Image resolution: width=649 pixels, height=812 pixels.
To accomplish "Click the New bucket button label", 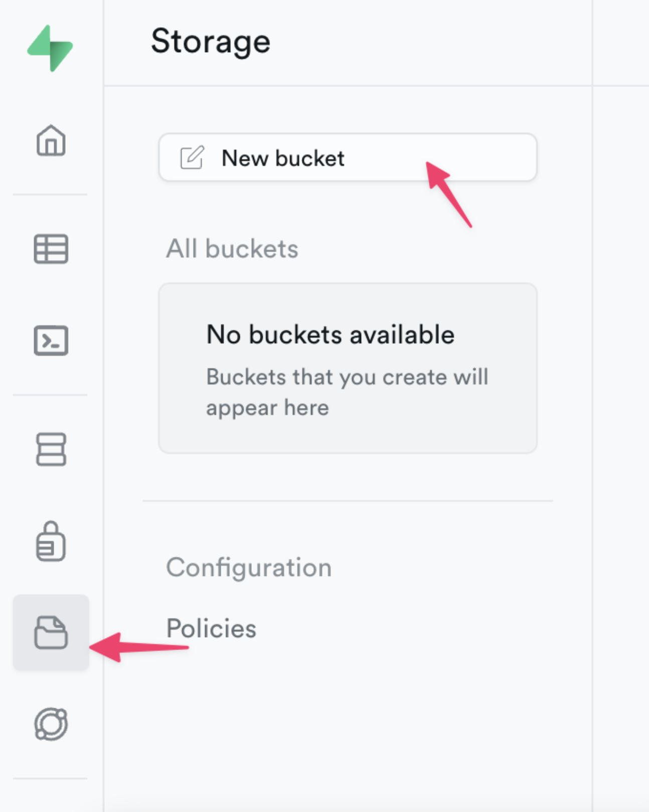I will coord(283,158).
